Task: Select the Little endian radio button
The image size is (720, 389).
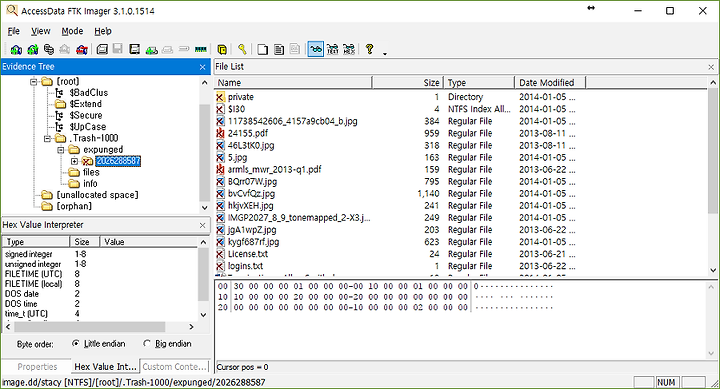Action: pyautogui.click(x=76, y=343)
